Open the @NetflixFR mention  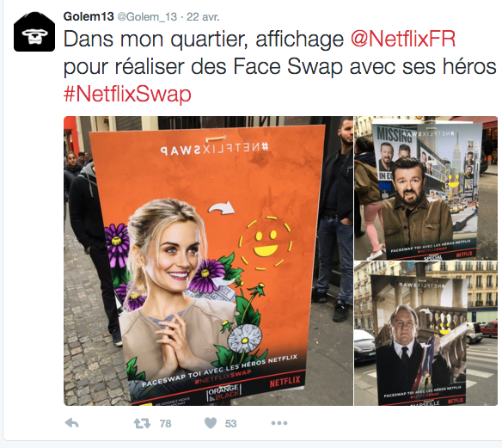point(403,39)
